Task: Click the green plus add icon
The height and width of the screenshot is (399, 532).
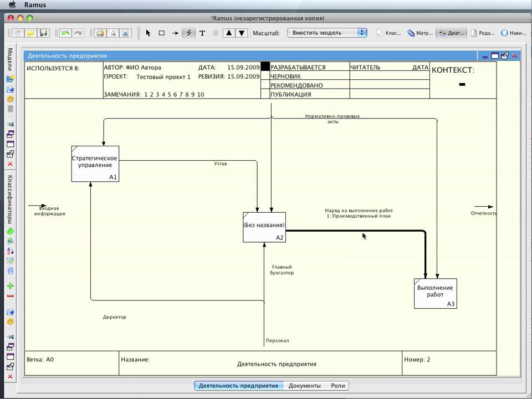Action: [x=10, y=286]
